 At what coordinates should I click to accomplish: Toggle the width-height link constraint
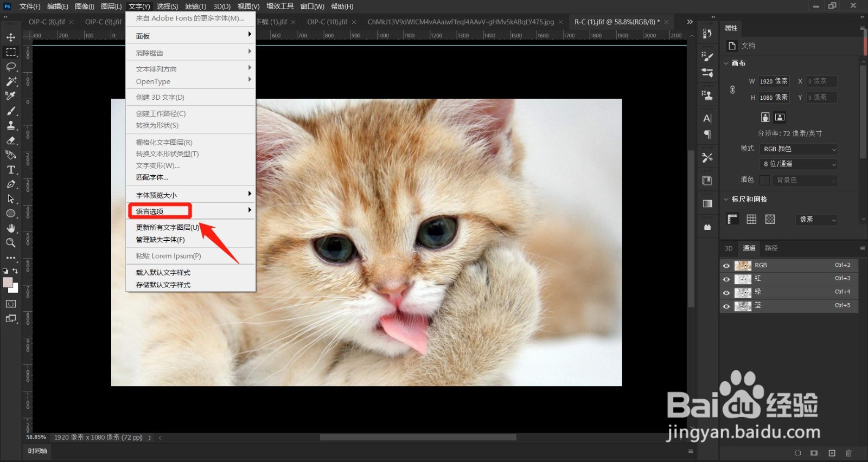(732, 89)
